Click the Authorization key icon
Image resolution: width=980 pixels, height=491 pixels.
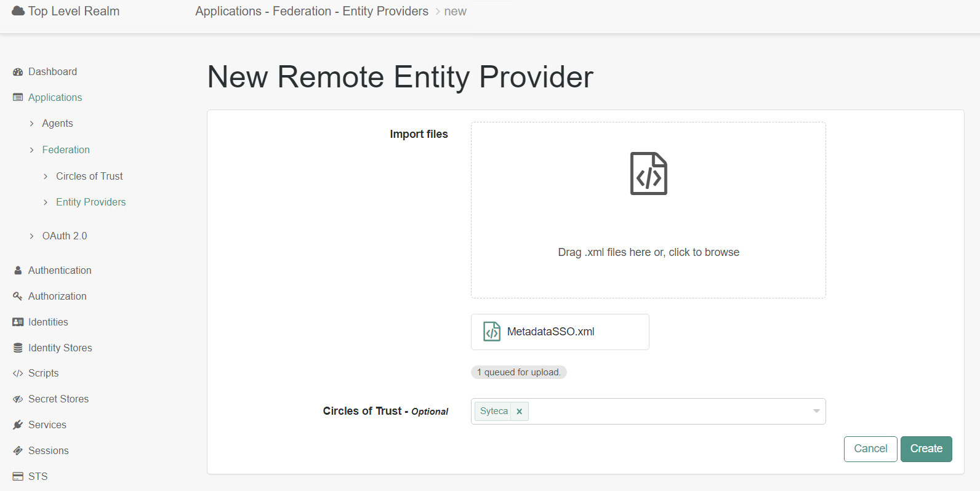click(x=18, y=296)
